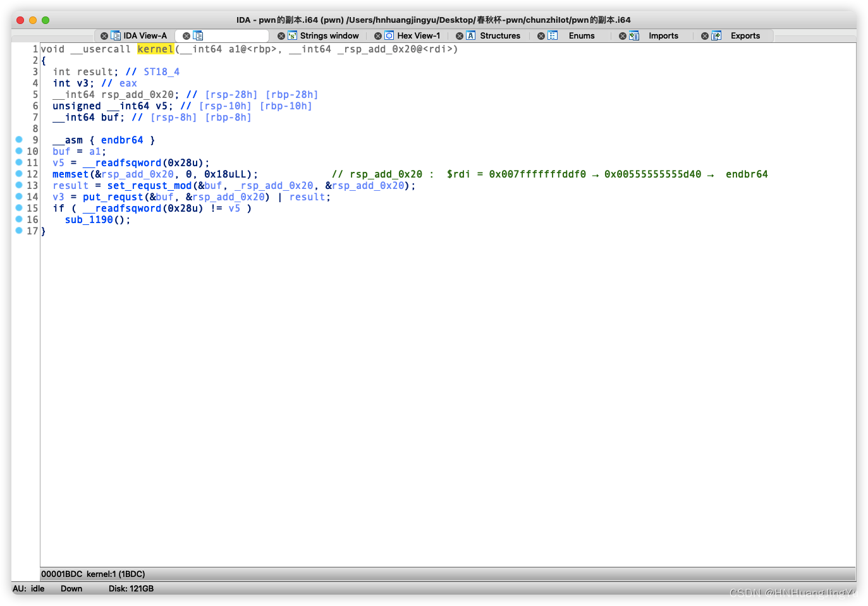Toggle breakpoint dot on line 9
868x606 pixels.
19,140
